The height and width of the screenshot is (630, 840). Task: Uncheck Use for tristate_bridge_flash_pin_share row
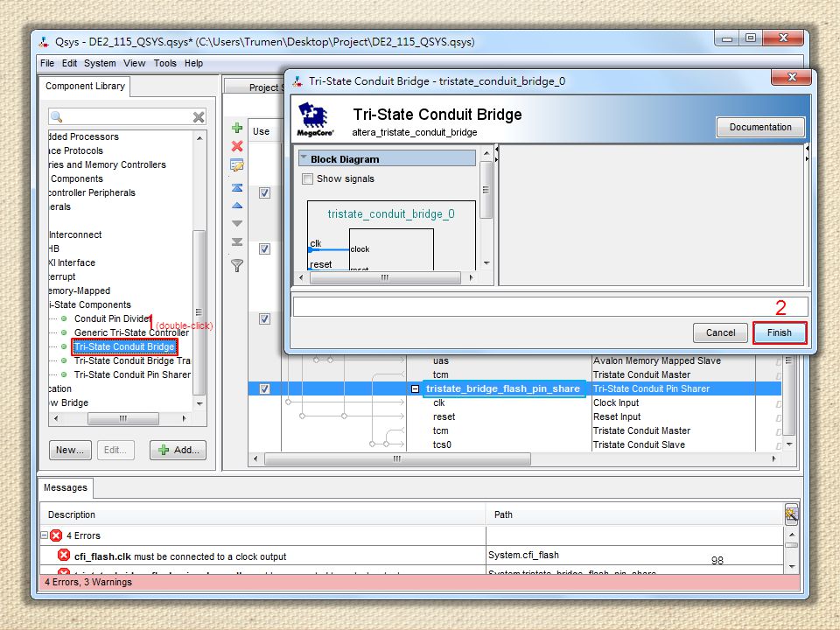(264, 388)
